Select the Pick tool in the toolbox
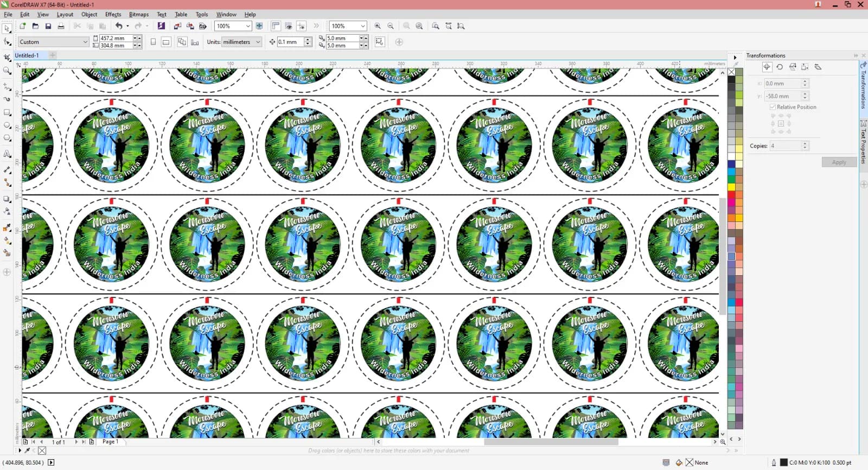Image resolution: width=868 pixels, height=470 pixels. 7,28
